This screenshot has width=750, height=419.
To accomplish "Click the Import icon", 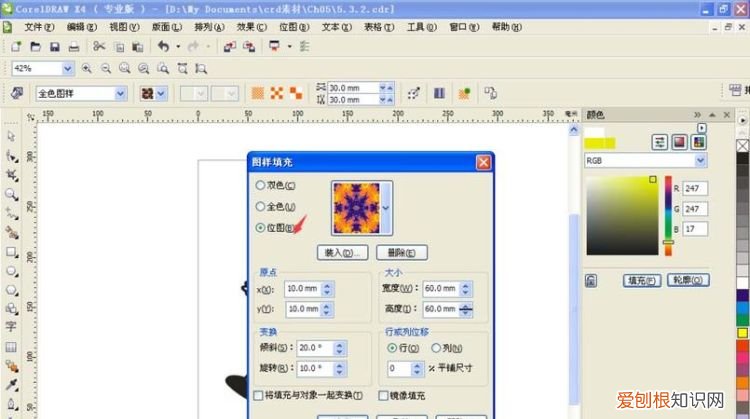I will pos(230,46).
